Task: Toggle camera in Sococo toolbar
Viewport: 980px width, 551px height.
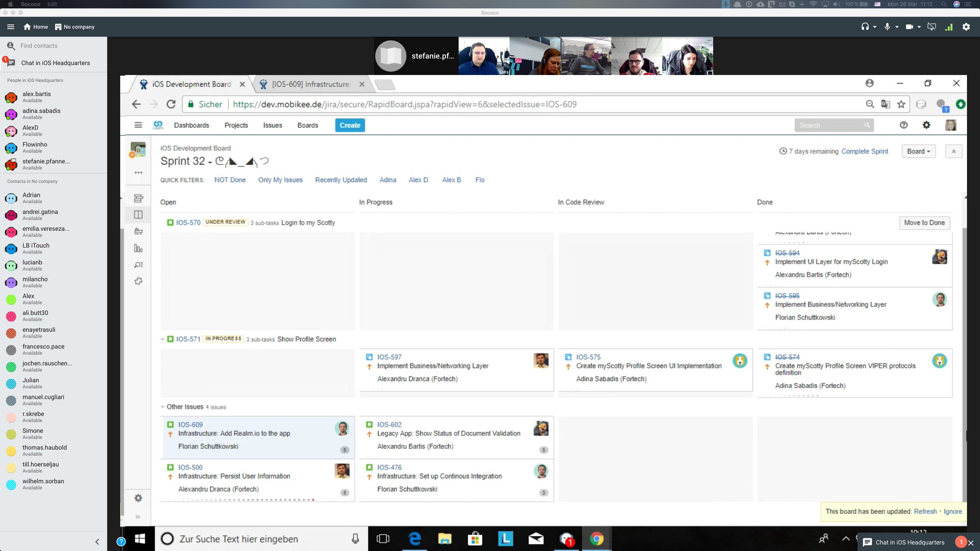Action: (x=909, y=26)
